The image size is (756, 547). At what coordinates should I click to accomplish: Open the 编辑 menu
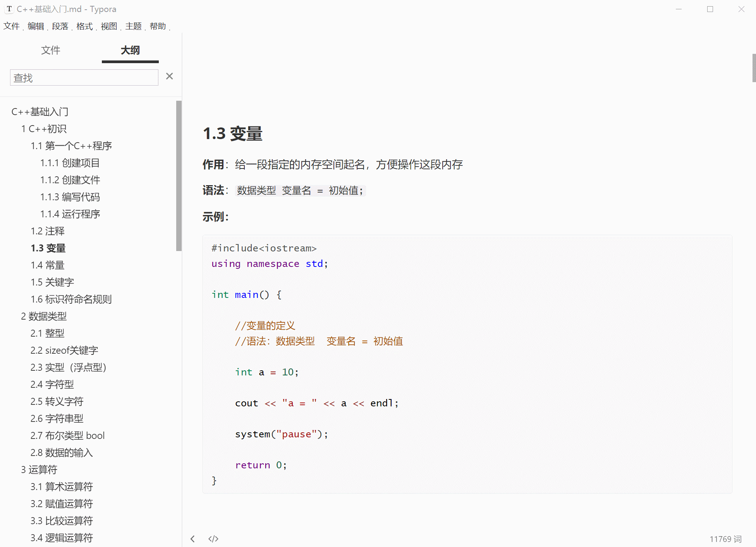click(x=36, y=26)
